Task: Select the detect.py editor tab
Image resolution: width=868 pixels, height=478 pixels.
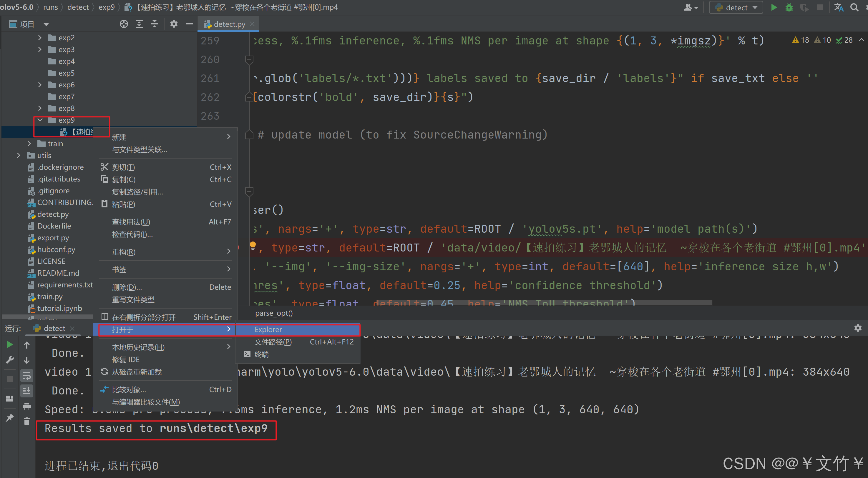Action: [229, 24]
